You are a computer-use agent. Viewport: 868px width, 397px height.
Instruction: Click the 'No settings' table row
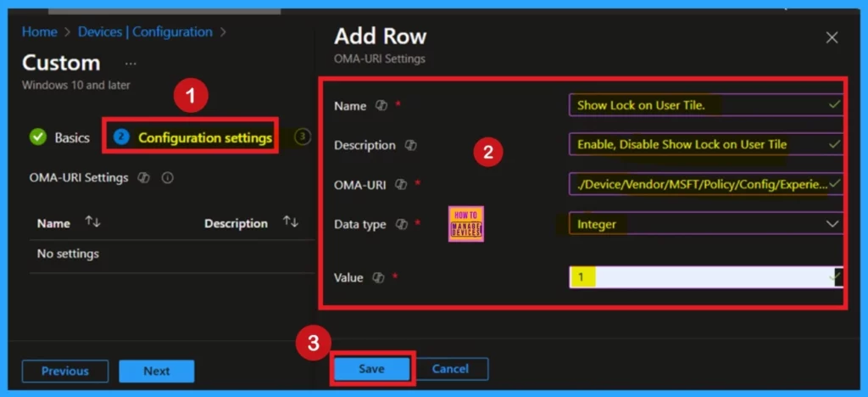point(172,254)
